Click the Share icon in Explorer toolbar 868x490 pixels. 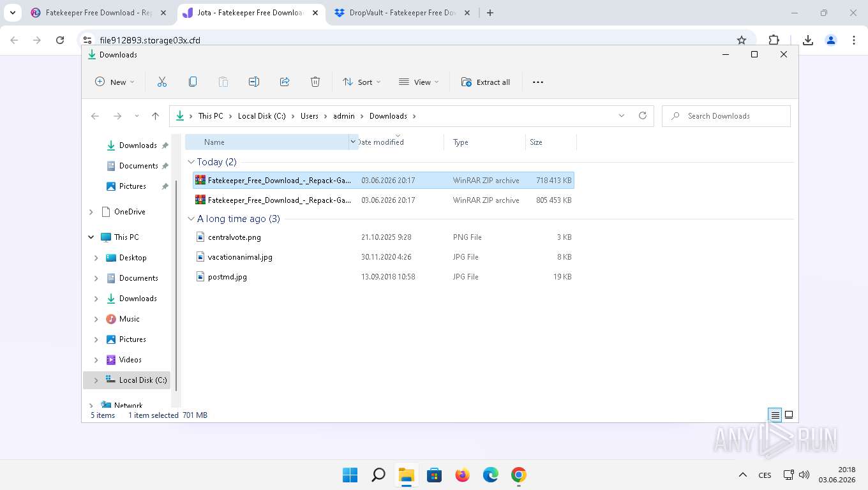click(x=285, y=82)
